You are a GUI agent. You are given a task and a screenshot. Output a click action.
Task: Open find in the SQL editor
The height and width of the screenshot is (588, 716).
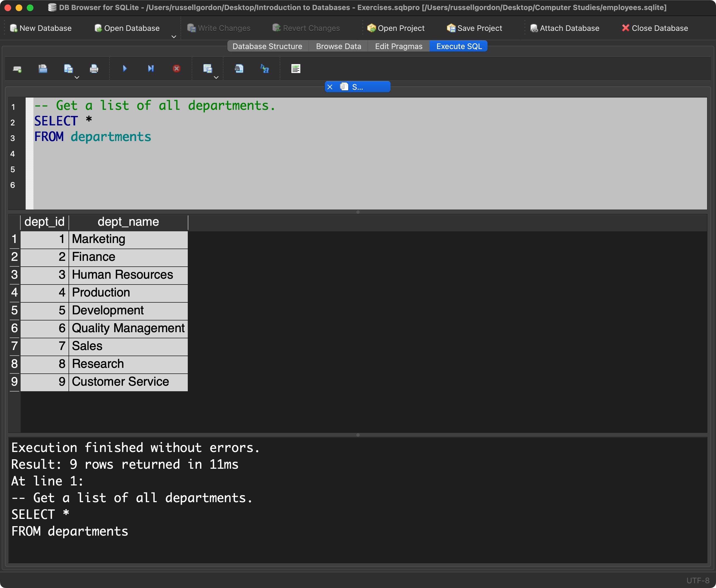[x=239, y=69]
